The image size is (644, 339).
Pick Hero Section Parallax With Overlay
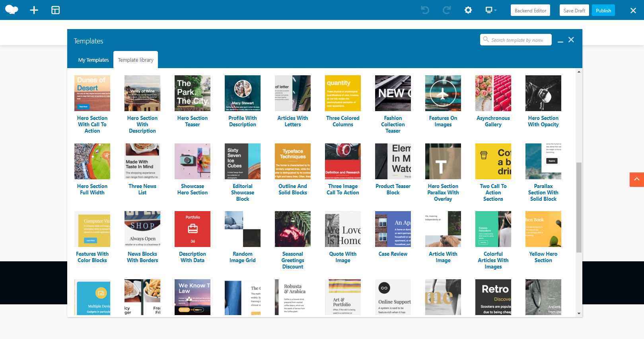[x=443, y=161]
